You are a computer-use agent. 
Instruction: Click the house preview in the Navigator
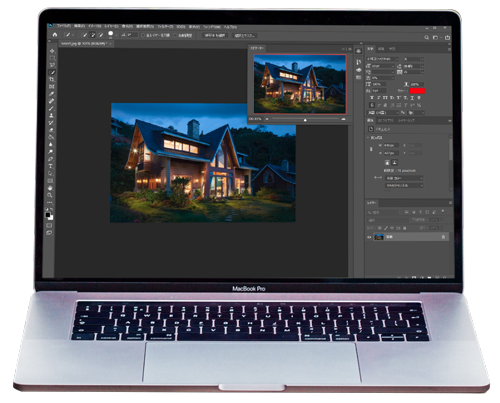tap(300, 84)
